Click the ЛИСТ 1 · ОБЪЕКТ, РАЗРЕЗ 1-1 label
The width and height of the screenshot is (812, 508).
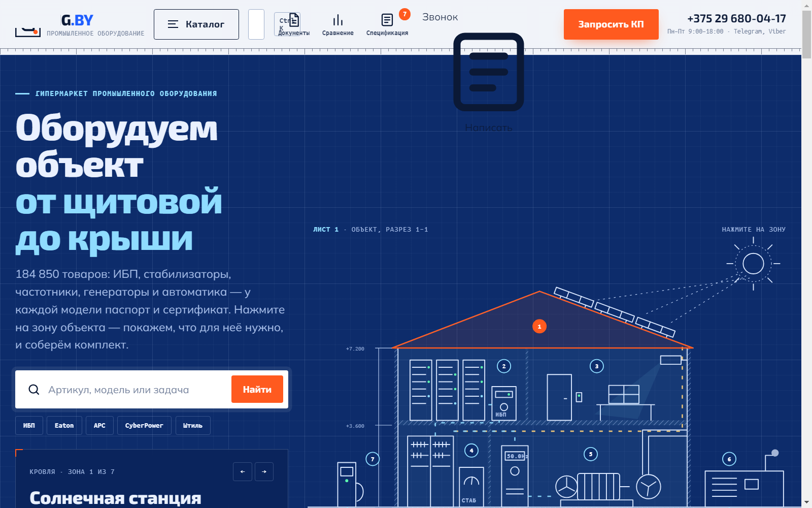pos(370,230)
